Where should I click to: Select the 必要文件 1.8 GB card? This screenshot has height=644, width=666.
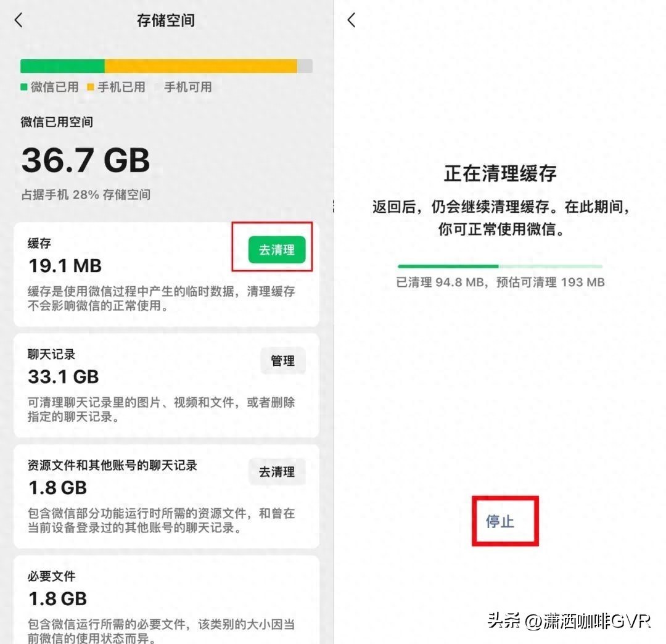point(166,600)
